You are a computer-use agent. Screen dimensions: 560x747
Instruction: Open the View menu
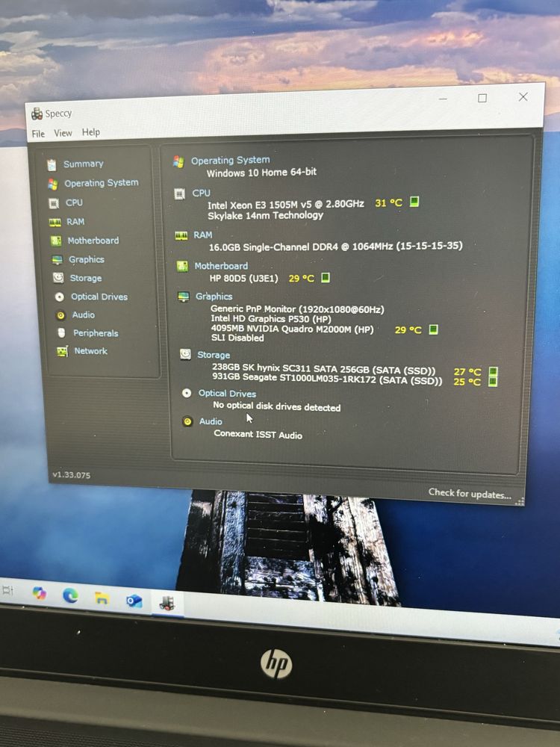[x=63, y=133]
